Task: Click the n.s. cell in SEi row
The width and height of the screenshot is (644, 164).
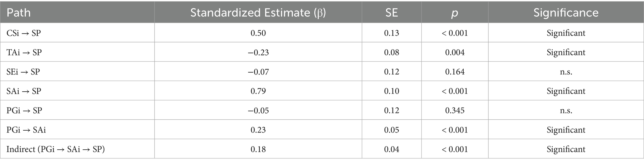Action: tap(566, 72)
